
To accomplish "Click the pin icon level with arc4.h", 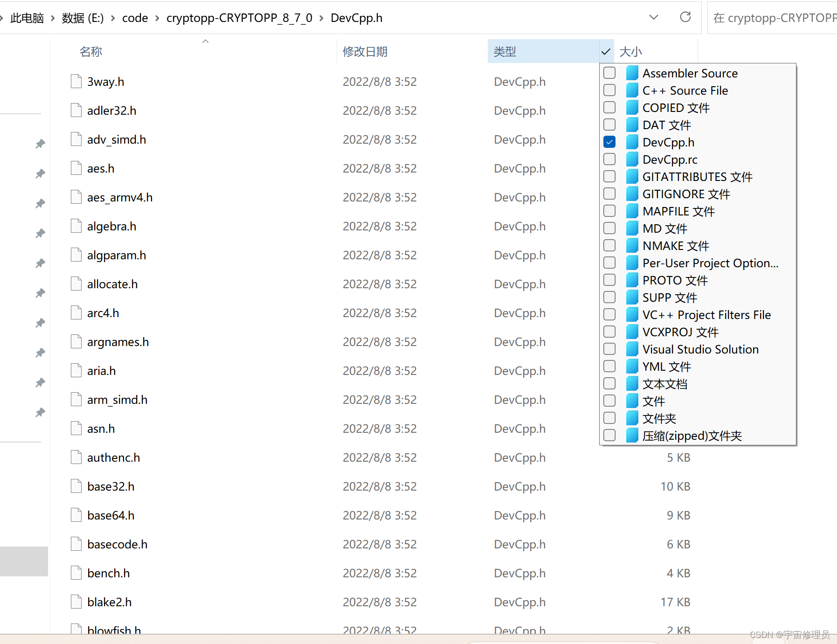I will pos(41,323).
